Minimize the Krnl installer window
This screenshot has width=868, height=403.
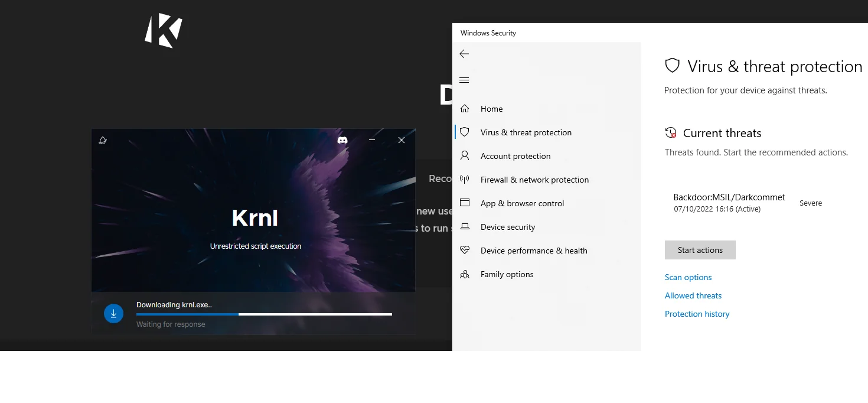click(372, 140)
